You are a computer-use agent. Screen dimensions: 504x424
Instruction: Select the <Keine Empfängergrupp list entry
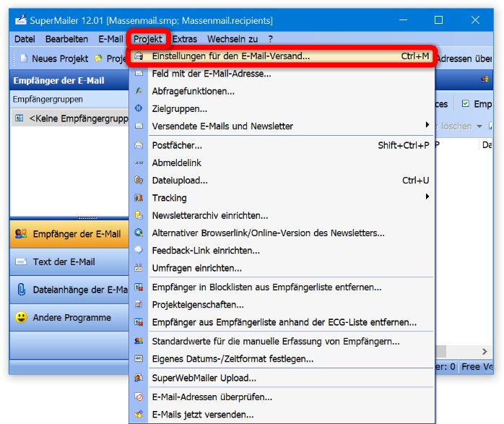point(70,118)
